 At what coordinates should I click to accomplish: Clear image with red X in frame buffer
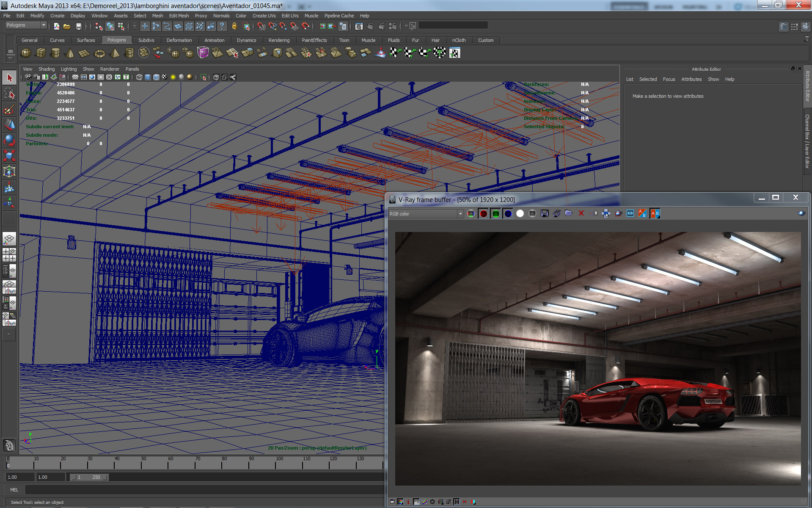(x=581, y=213)
